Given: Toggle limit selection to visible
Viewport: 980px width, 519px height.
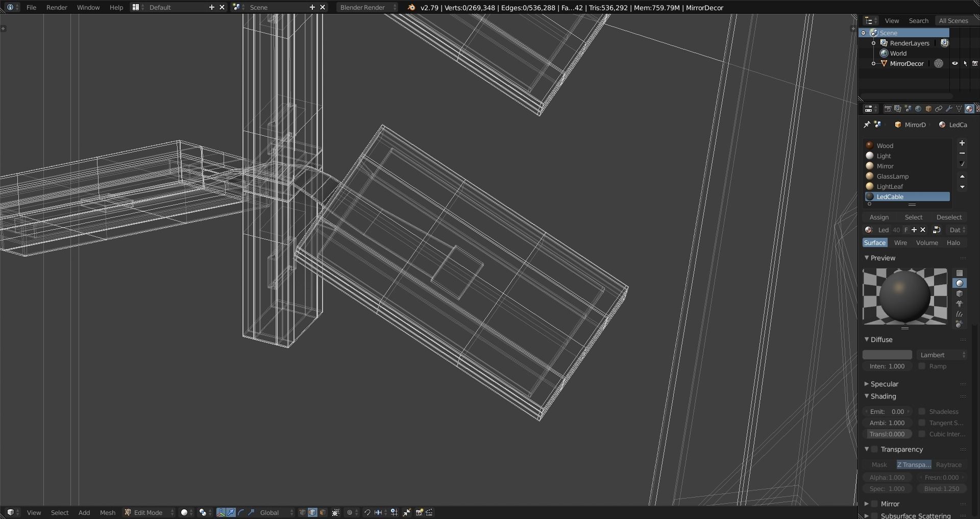Looking at the screenshot, I should pyautogui.click(x=336, y=512).
